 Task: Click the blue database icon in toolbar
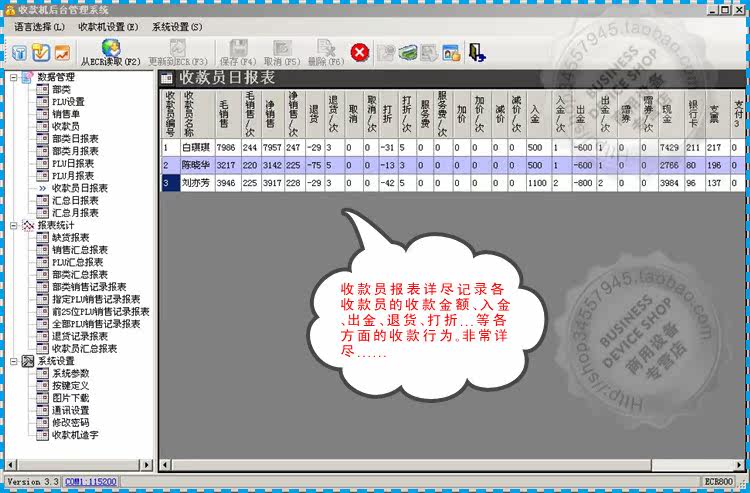point(19,53)
